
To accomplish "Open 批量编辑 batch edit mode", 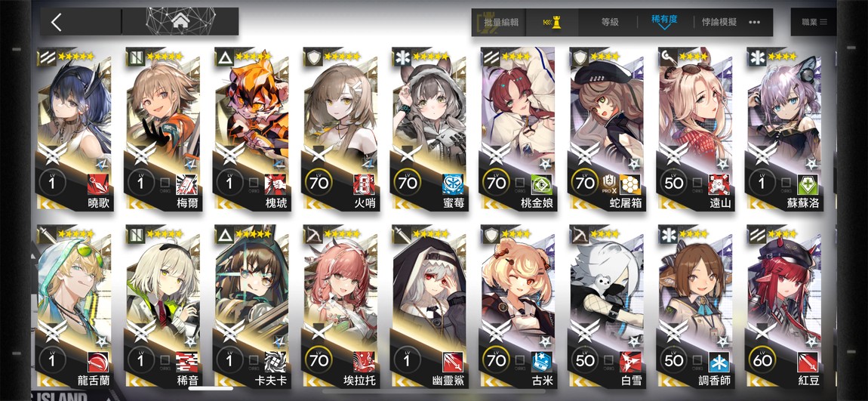I will tap(501, 23).
